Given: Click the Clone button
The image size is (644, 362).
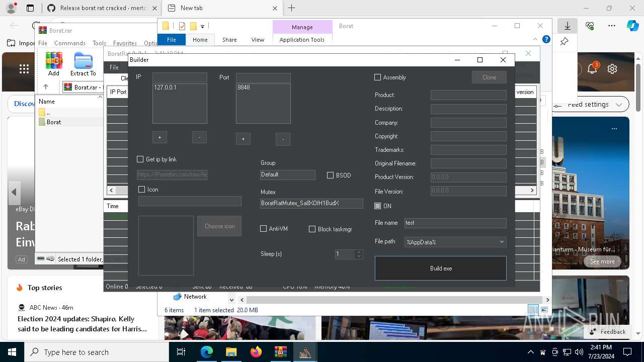Looking at the screenshot, I should (x=489, y=77).
